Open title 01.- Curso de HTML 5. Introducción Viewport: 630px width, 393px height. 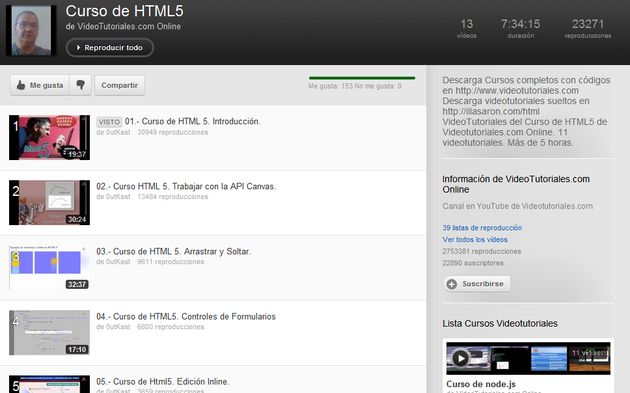(192, 121)
